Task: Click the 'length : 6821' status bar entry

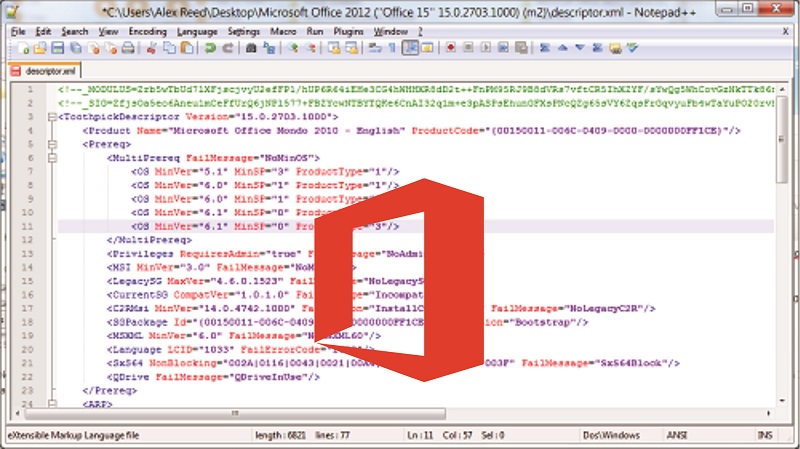Action: point(280,435)
